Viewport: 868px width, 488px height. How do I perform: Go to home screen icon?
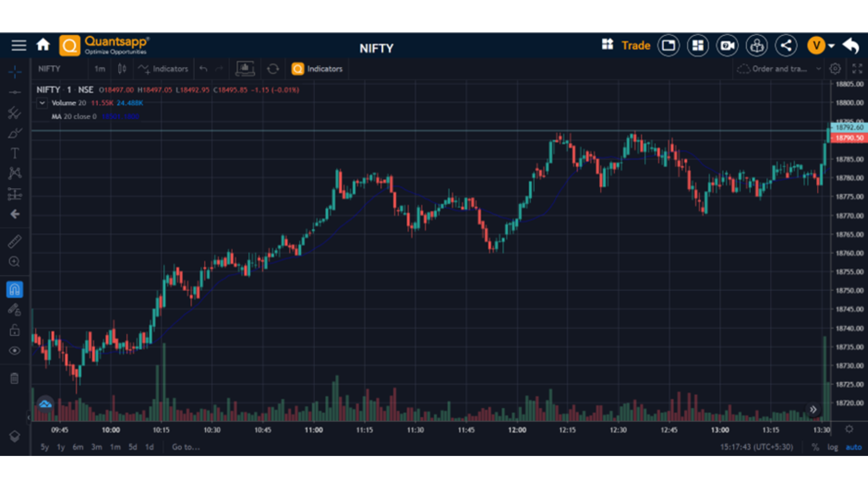coord(43,45)
